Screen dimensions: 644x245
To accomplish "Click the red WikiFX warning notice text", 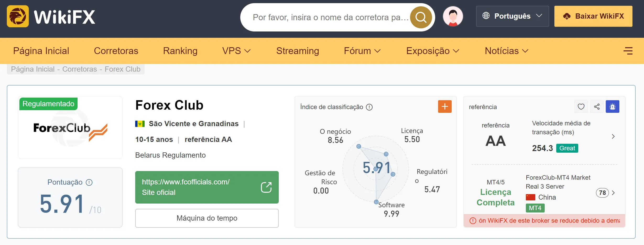I will tap(549, 221).
